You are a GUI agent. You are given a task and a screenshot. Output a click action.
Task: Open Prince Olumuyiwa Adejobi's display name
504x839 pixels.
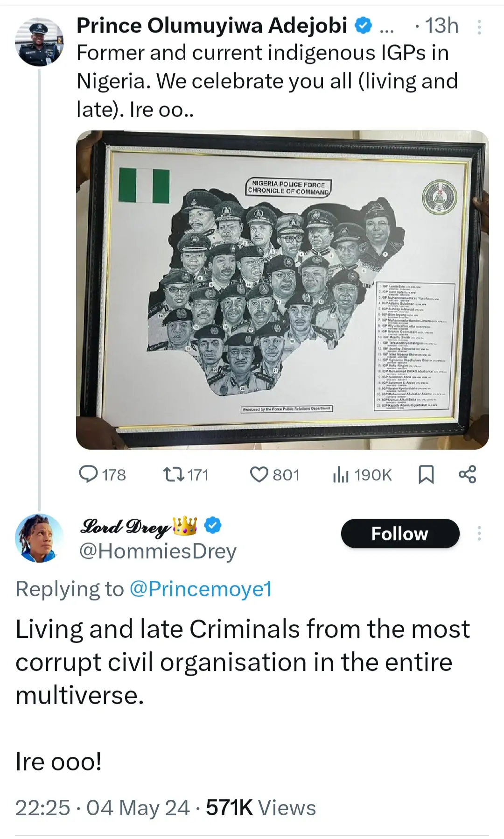[212, 26]
